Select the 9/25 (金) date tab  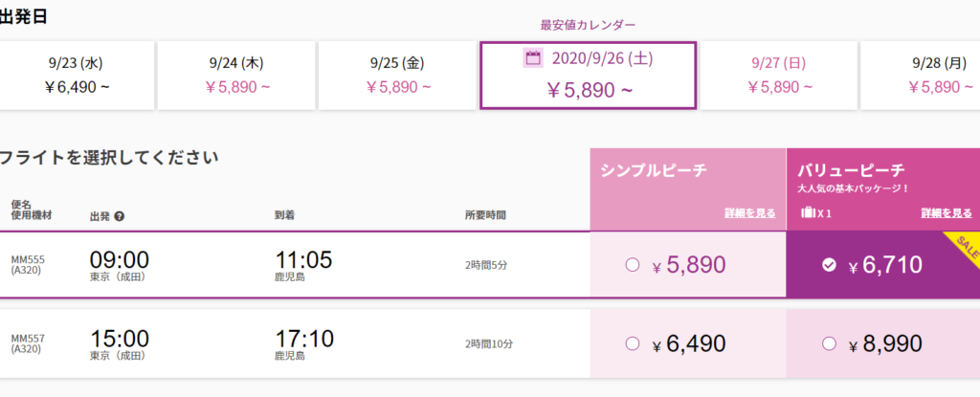click(396, 75)
